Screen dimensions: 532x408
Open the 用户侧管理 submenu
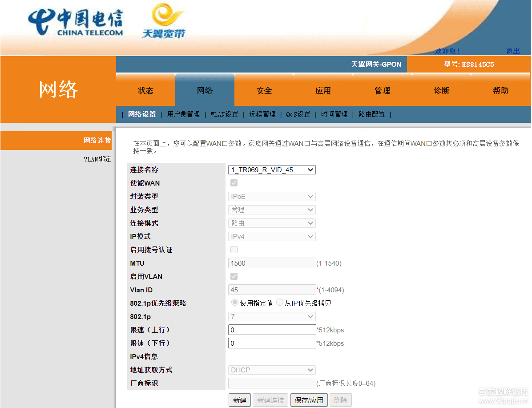pos(183,114)
